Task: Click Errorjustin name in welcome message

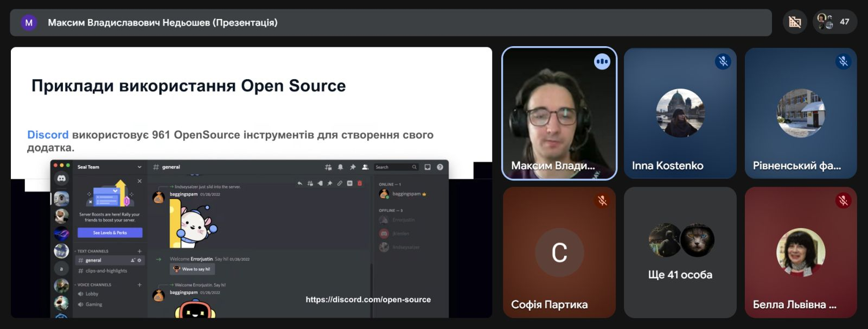Action: (201, 259)
